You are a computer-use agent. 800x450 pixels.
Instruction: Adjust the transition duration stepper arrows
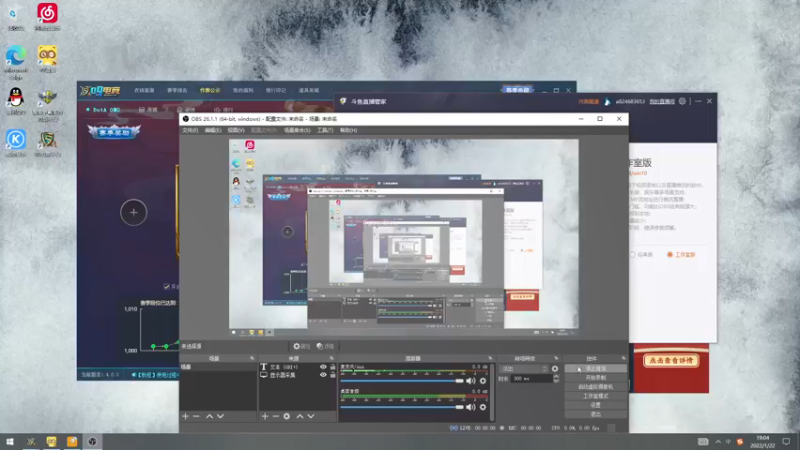tap(556, 379)
